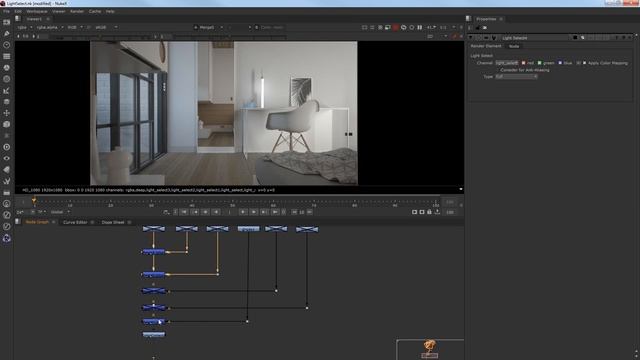This screenshot has height=360, width=640.
Task: Jump to first frame button
Action: [x=184, y=212]
